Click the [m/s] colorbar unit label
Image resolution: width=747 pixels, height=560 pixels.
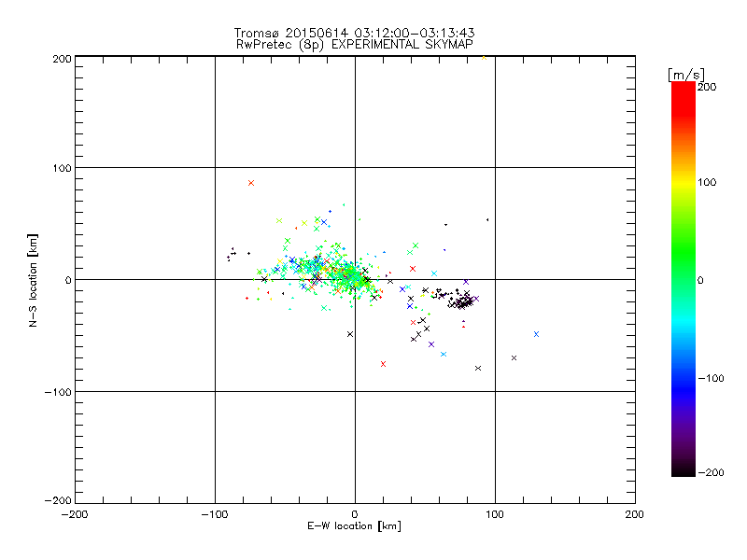[685, 75]
